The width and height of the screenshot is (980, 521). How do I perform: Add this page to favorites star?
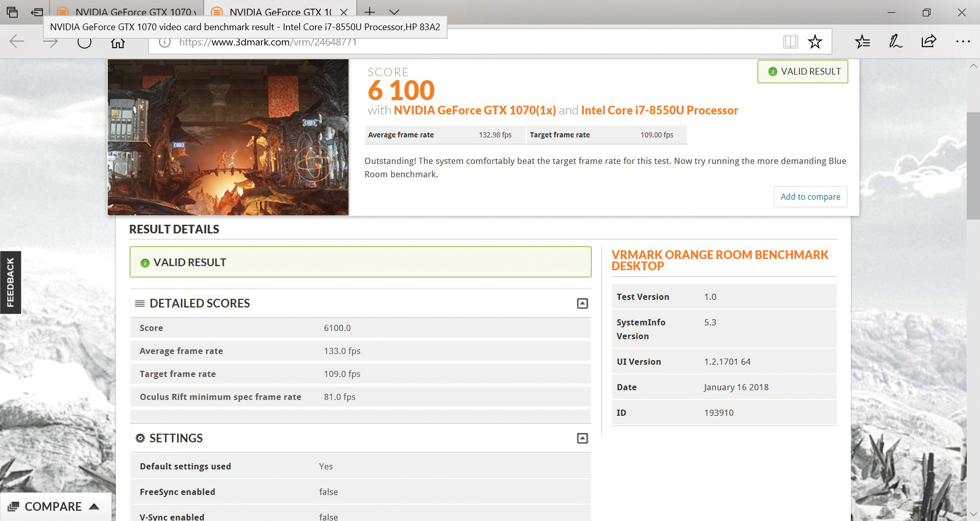(815, 42)
